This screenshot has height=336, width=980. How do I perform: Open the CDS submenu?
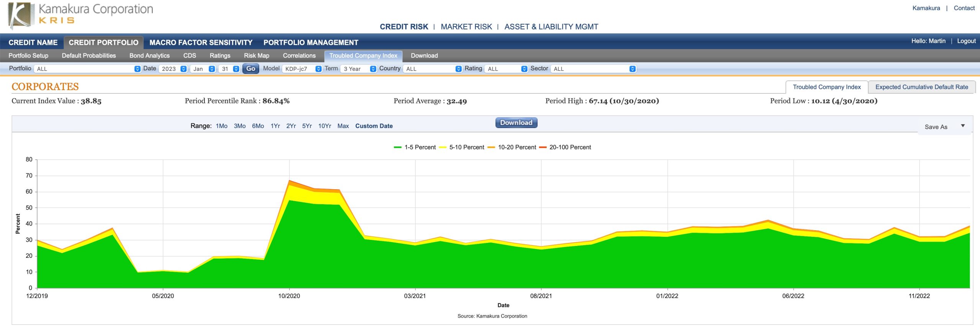[x=189, y=56]
